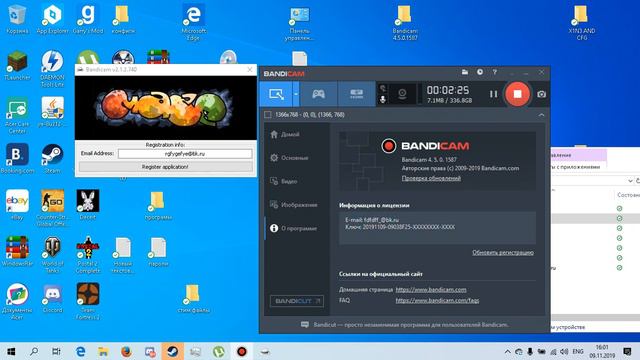The image size is (640, 360).
Task: Launch the Deceit game shortcut
Action: click(87, 205)
